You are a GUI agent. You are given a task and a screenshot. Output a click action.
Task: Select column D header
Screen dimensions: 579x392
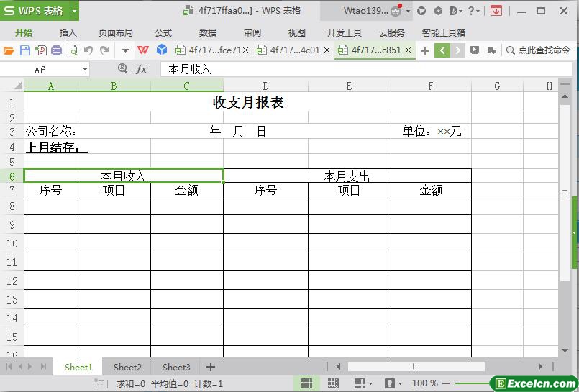(265, 86)
